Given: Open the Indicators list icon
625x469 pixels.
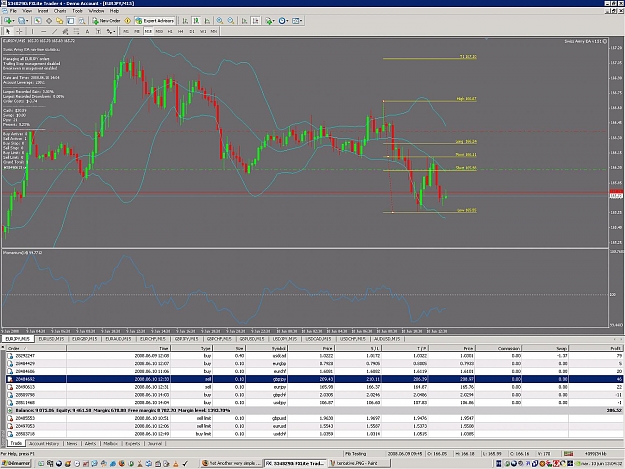Looking at the screenshot, I should tap(269, 21).
